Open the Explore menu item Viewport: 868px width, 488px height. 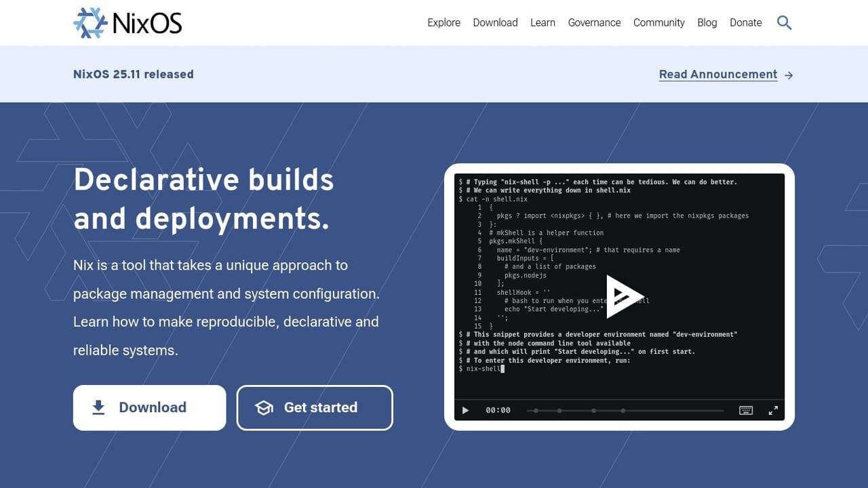click(x=443, y=22)
